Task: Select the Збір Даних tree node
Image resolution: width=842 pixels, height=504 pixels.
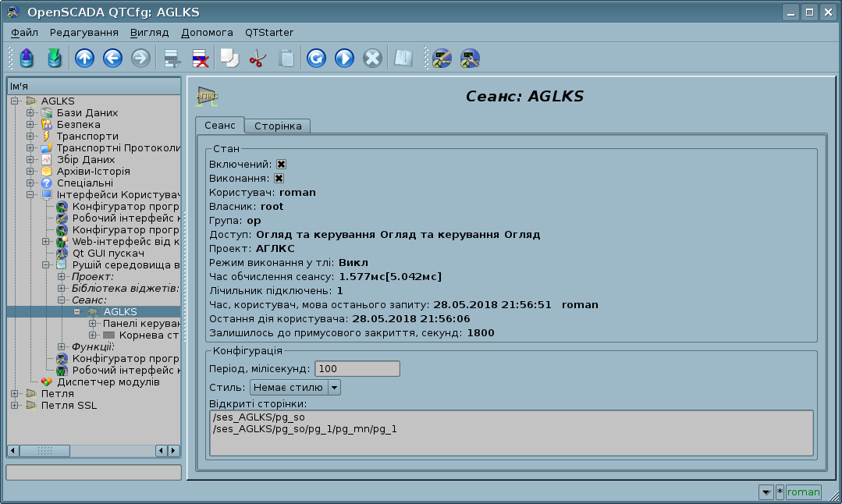Action: pos(86,159)
